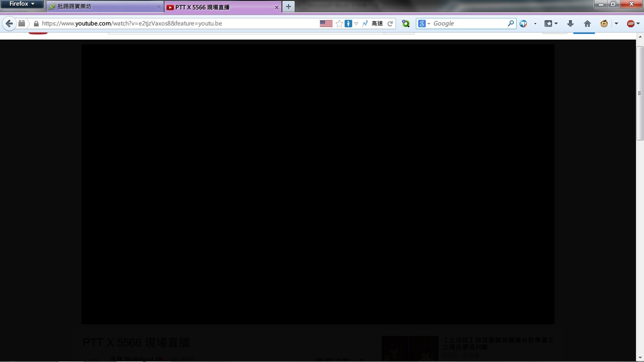Toggle the 高速 speed mode label

click(x=377, y=24)
